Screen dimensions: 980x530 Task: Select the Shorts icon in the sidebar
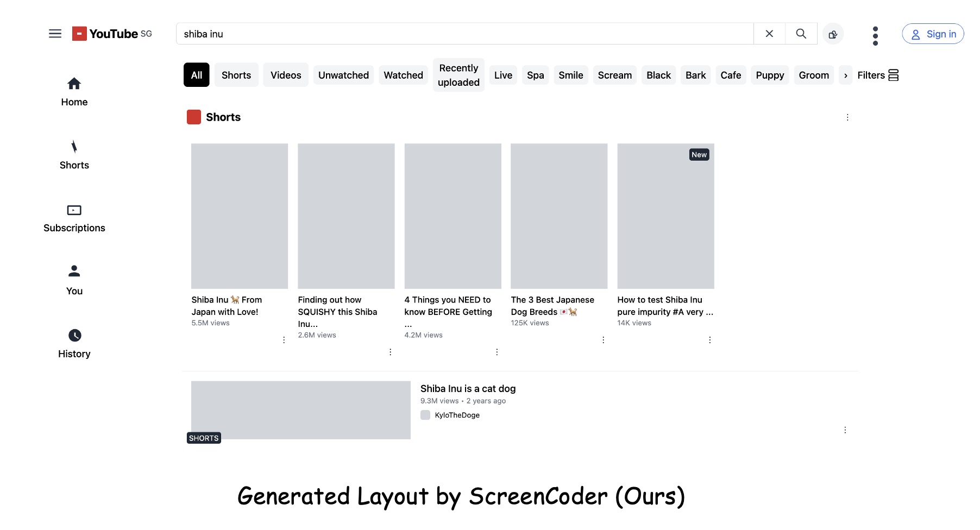(74, 147)
